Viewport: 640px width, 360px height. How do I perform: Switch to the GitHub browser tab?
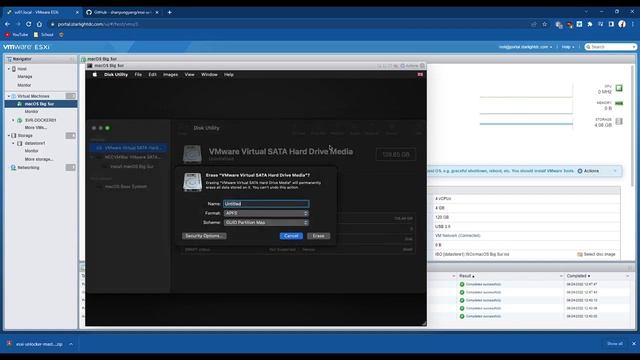[122, 12]
